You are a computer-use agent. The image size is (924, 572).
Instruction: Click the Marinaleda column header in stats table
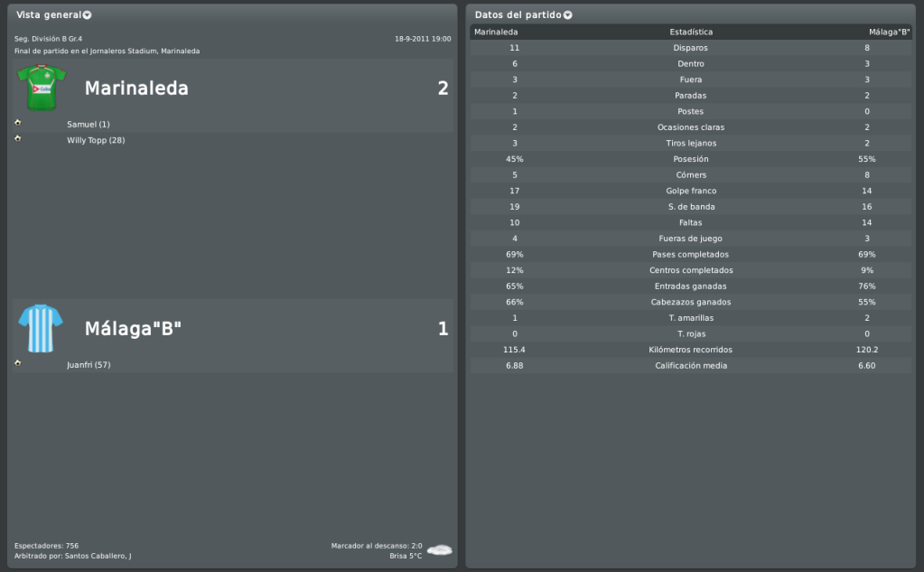coord(496,32)
